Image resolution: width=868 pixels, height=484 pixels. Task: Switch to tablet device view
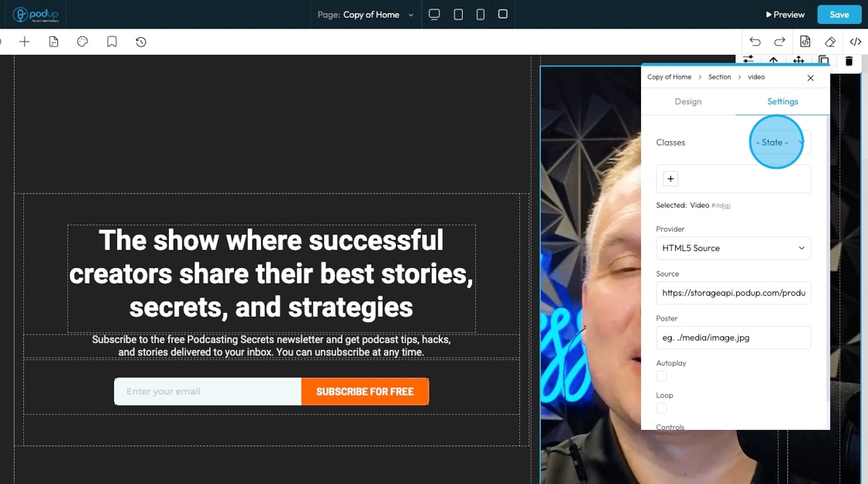(458, 15)
